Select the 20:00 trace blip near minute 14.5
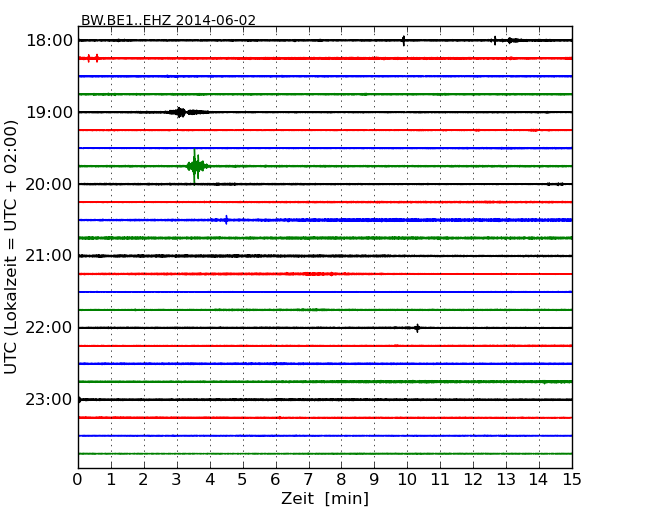The width and height of the screenshot is (650, 520). (x=555, y=184)
